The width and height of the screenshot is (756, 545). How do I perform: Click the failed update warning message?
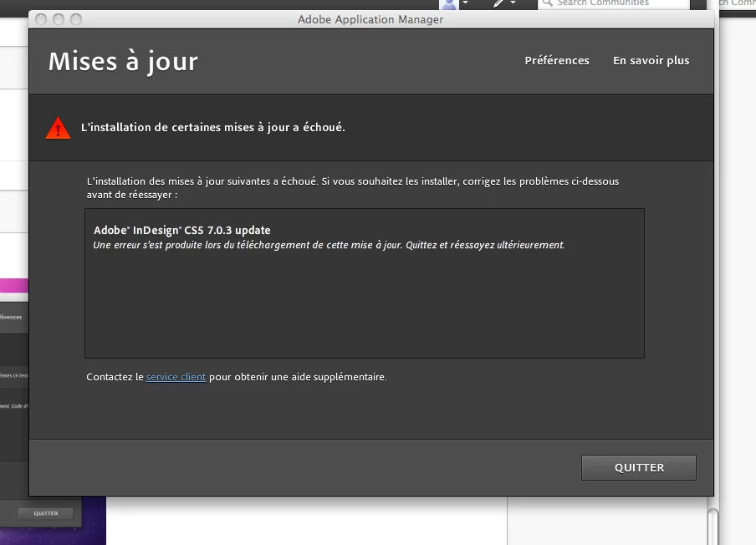(x=212, y=128)
